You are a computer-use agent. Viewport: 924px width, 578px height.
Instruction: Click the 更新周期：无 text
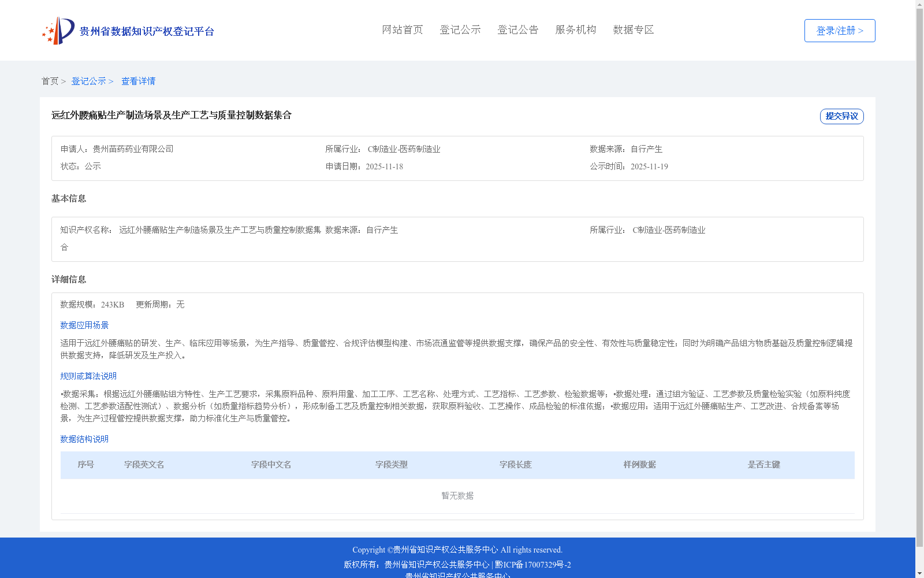160,305
